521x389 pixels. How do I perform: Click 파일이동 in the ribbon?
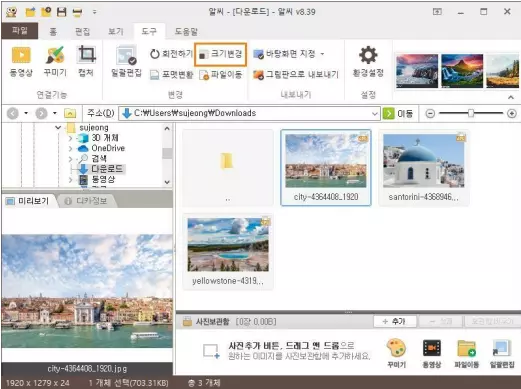pyautogui.click(x=220, y=74)
